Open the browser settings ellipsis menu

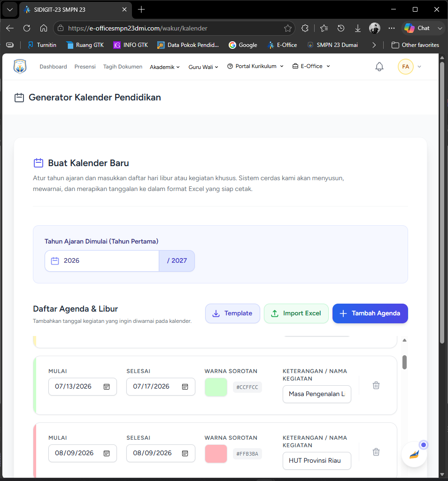tap(392, 28)
